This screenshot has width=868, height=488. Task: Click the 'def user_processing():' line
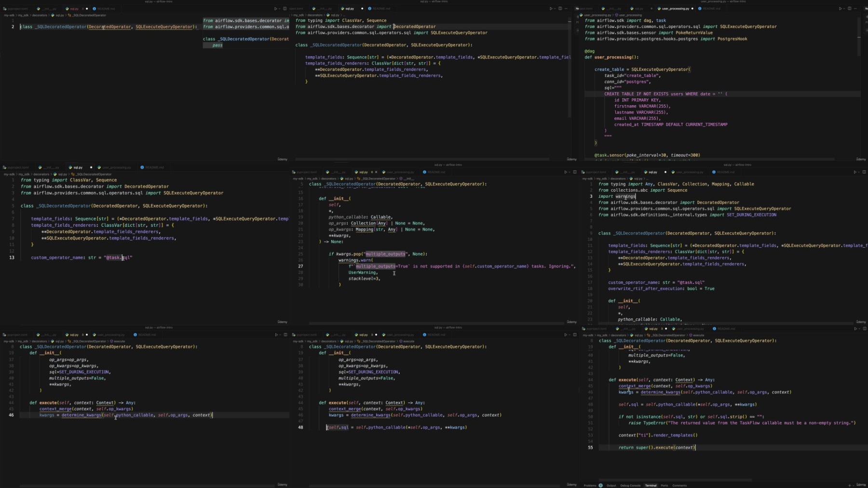click(611, 57)
